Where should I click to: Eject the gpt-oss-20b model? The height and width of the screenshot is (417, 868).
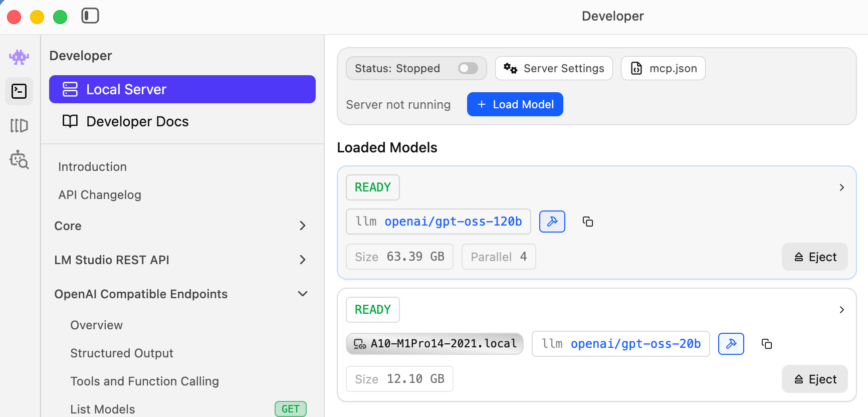(x=814, y=379)
